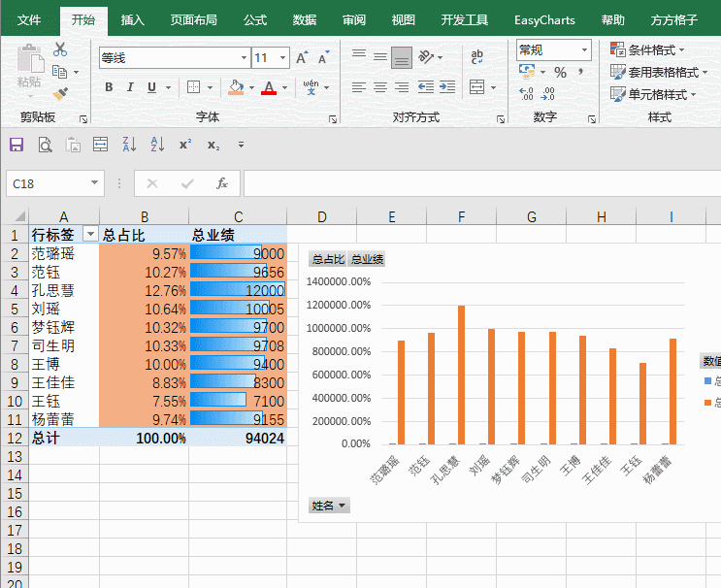Toggle Wrap Text ab icon
The width and height of the screenshot is (721, 588).
tap(476, 57)
